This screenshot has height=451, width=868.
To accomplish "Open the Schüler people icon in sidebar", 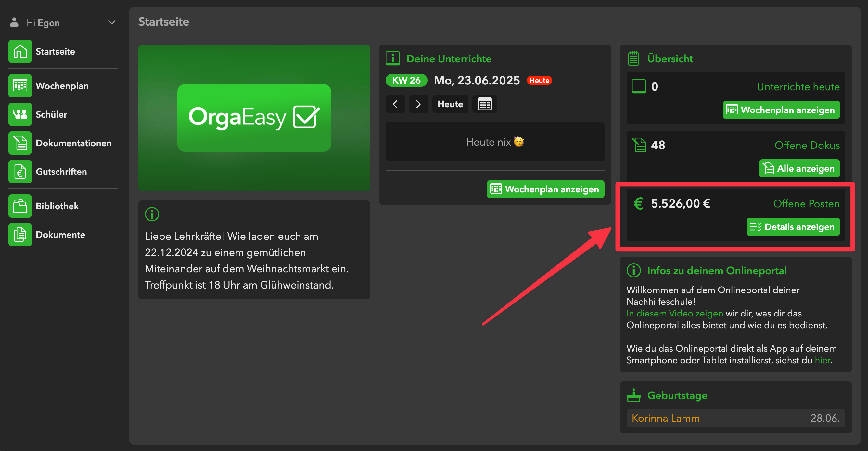I will (20, 114).
